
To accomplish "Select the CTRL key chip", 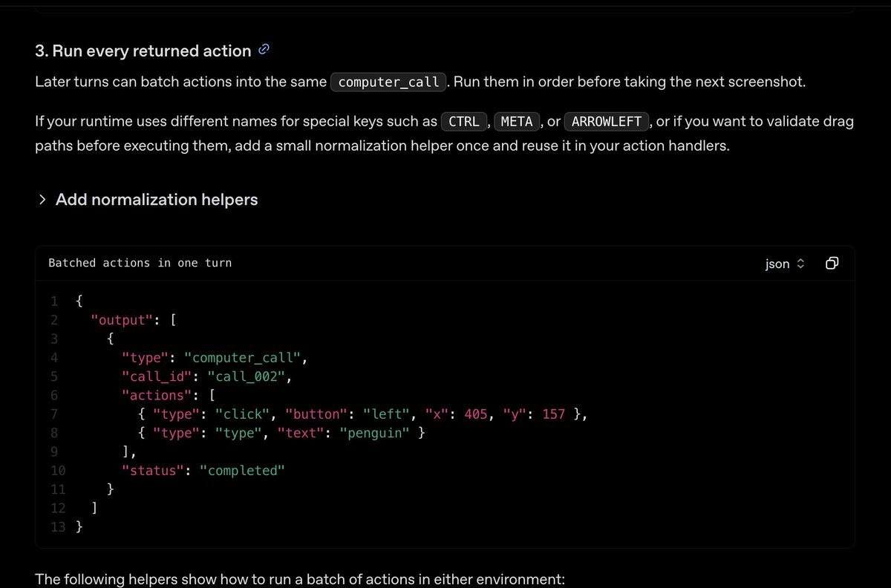I will pyautogui.click(x=464, y=122).
